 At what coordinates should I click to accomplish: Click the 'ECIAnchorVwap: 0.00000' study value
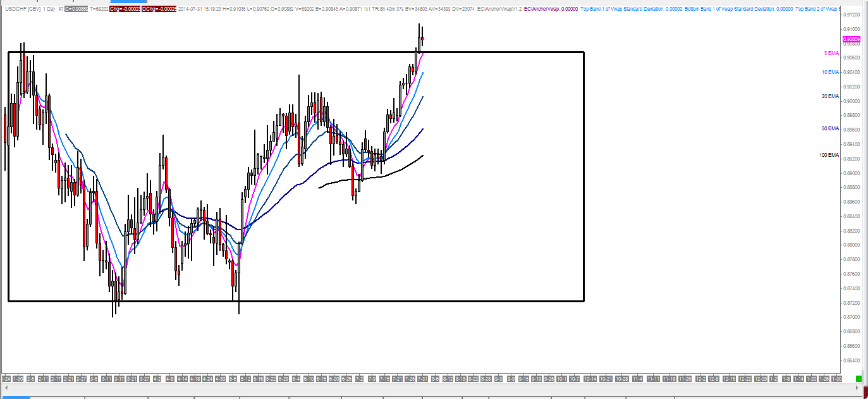(551, 9)
